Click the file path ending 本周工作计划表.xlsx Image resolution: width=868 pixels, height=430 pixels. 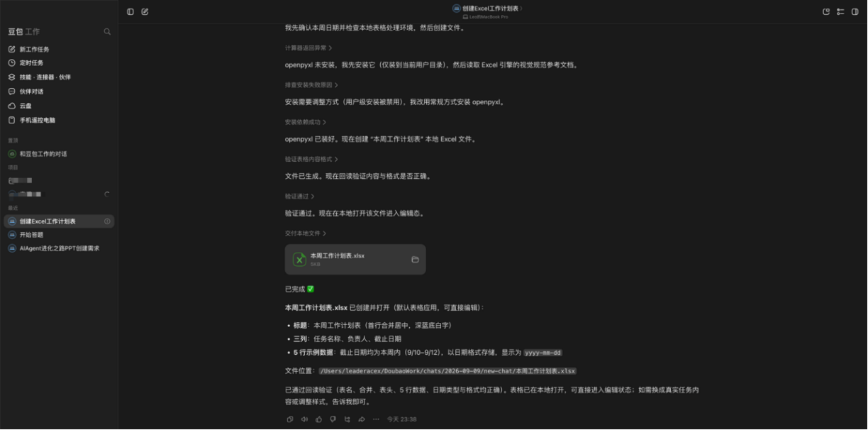click(x=447, y=371)
